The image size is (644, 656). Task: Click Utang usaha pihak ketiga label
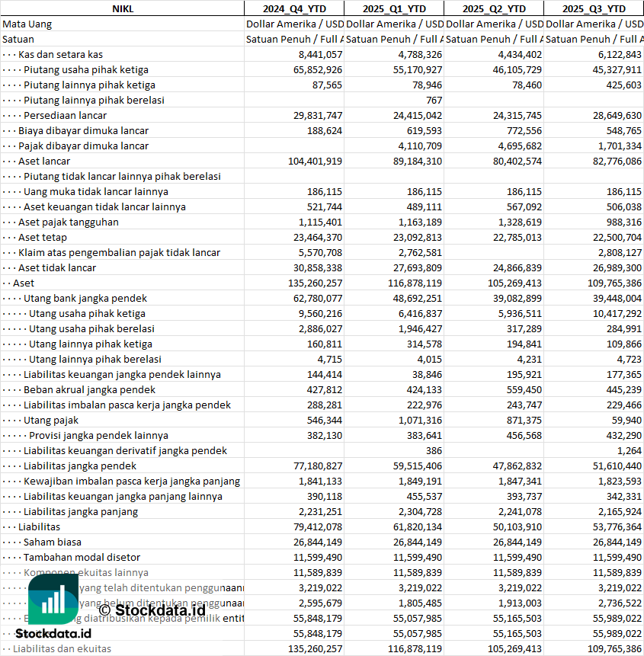coord(87,314)
